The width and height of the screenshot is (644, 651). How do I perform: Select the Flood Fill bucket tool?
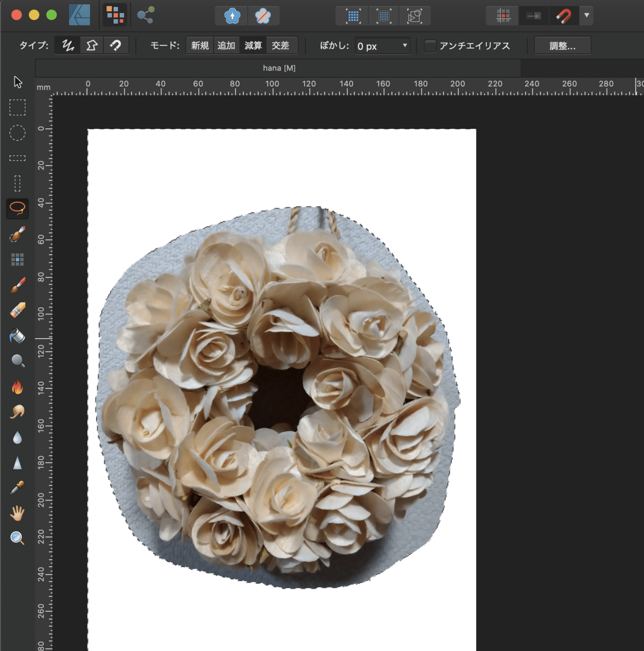pos(17,336)
